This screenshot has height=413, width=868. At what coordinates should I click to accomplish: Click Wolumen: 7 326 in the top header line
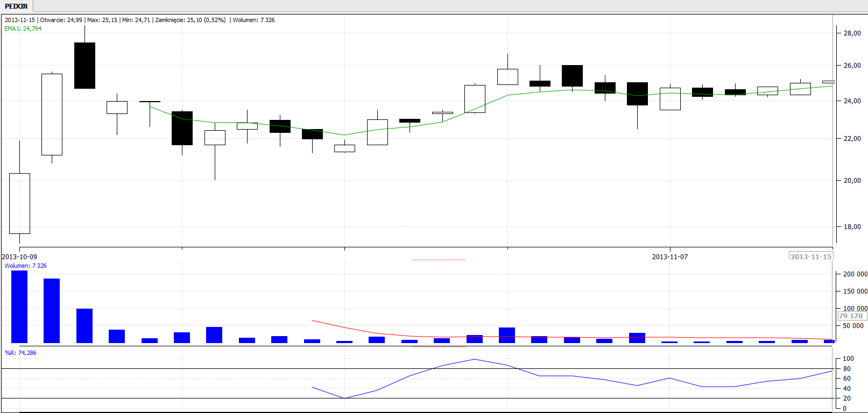tap(253, 20)
